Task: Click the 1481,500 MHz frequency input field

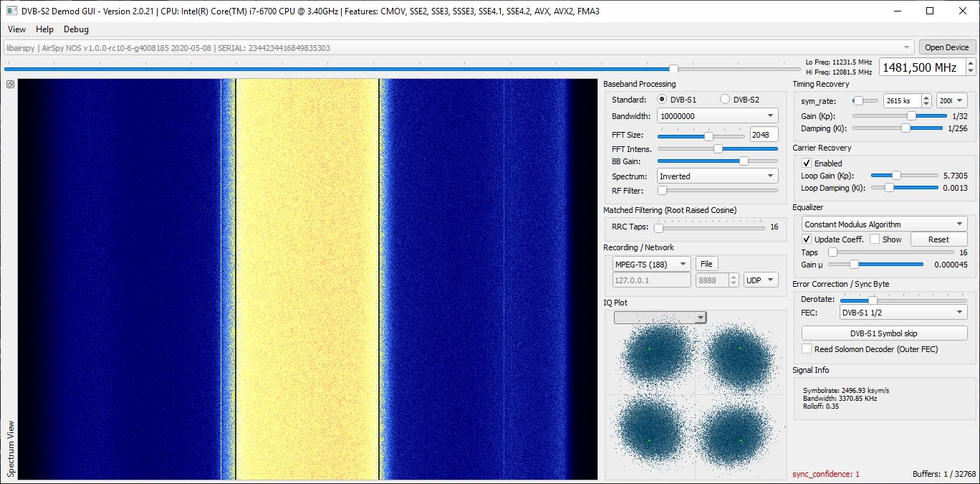Action: point(923,67)
